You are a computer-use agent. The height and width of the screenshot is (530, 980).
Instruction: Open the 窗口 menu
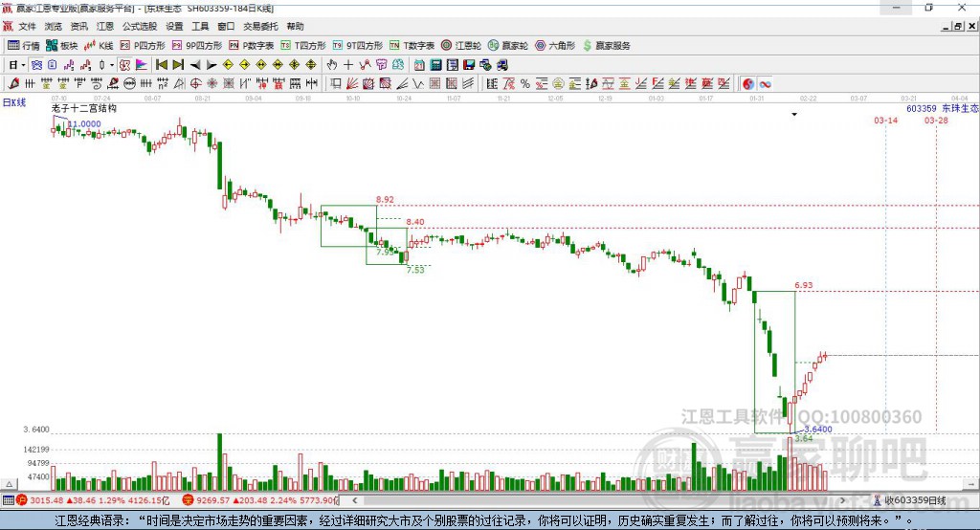tap(226, 26)
